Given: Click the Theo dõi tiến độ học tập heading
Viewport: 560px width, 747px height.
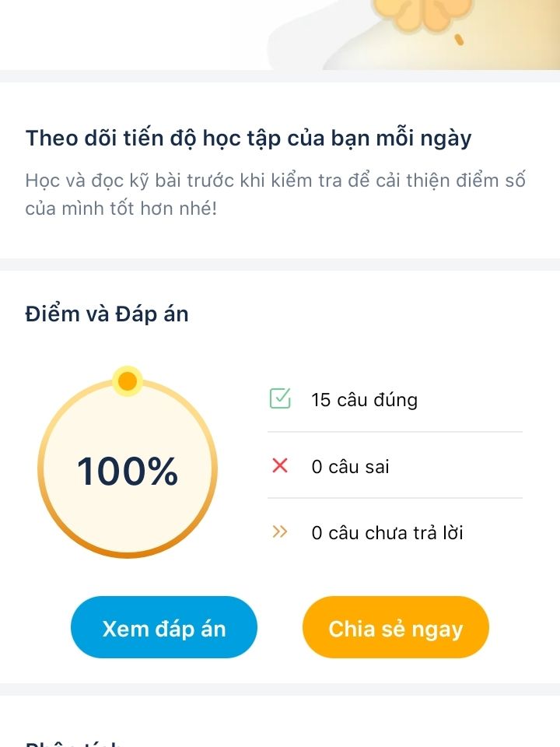Looking at the screenshot, I should (248, 139).
